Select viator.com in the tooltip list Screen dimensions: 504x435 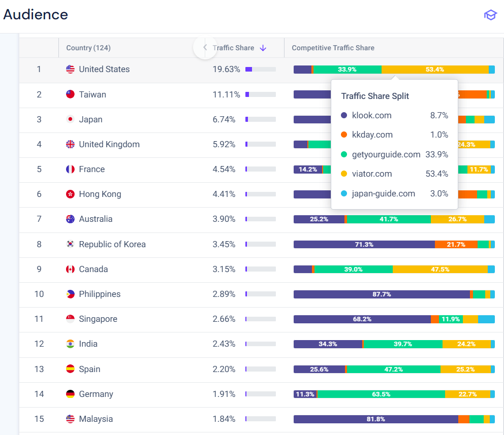372,174
